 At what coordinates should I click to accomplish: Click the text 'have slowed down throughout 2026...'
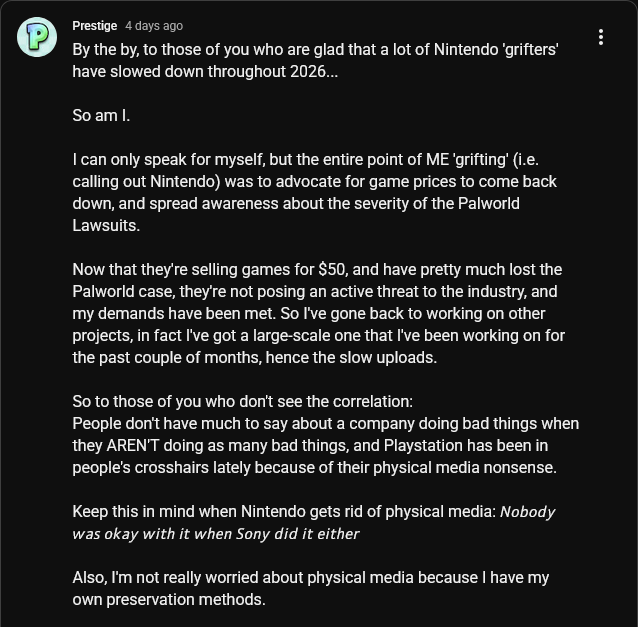click(205, 72)
